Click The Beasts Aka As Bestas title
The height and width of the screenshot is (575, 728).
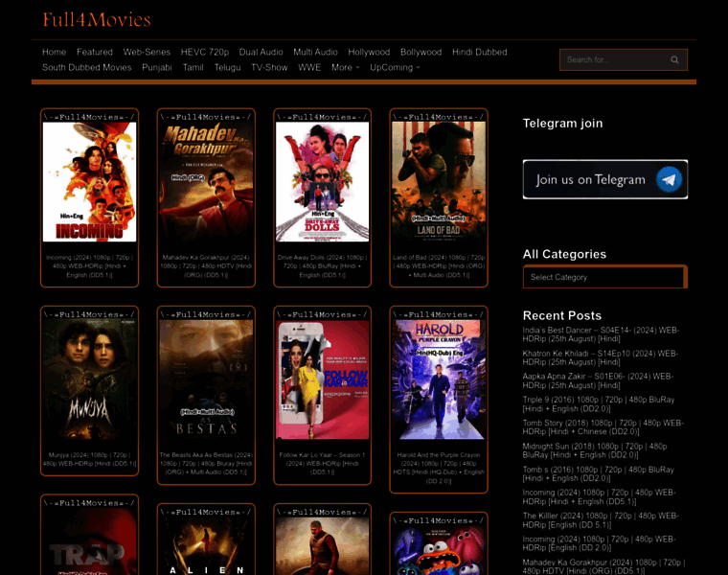point(206,464)
